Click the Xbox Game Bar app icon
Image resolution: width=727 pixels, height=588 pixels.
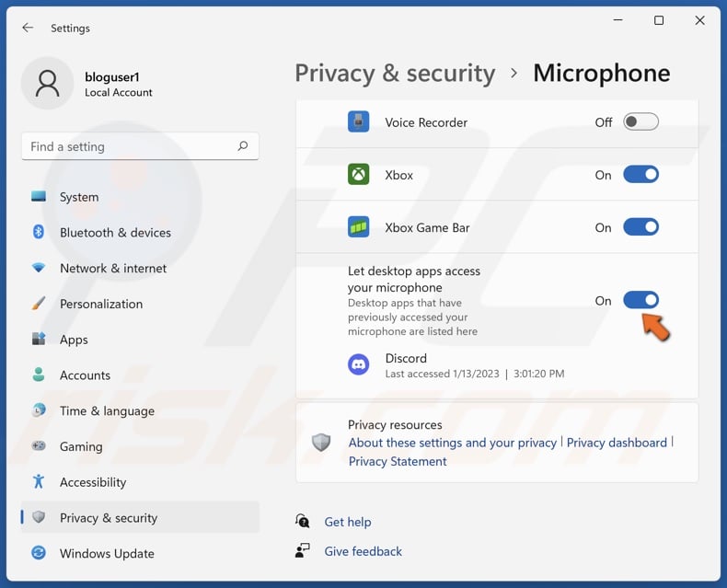[358, 227]
